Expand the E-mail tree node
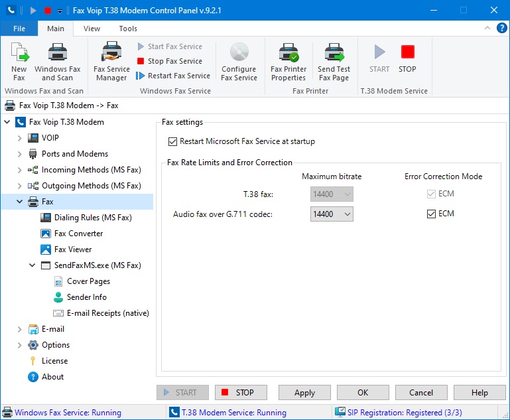510x420 pixels. click(x=19, y=329)
